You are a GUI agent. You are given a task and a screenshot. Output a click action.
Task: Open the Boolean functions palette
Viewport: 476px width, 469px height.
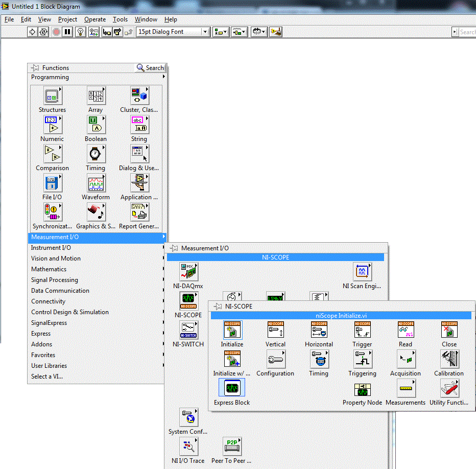pos(96,125)
